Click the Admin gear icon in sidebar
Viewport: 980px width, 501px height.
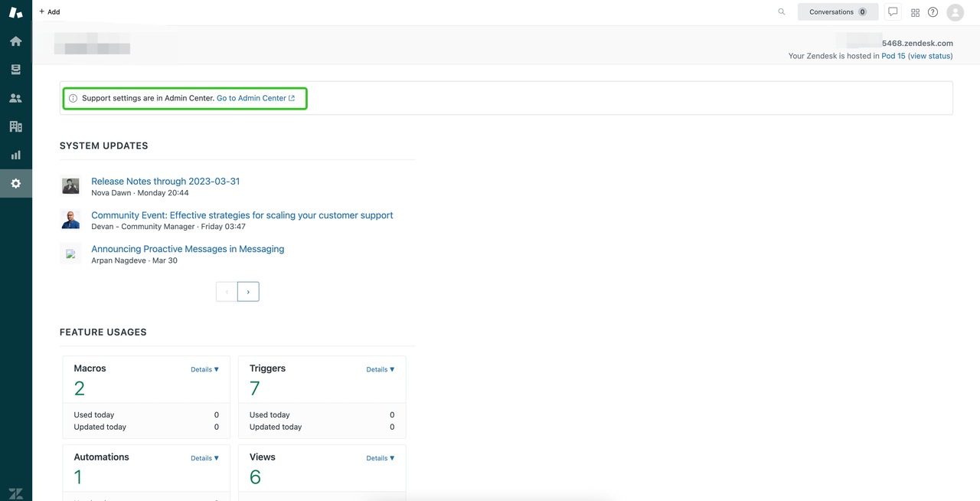[x=15, y=184]
